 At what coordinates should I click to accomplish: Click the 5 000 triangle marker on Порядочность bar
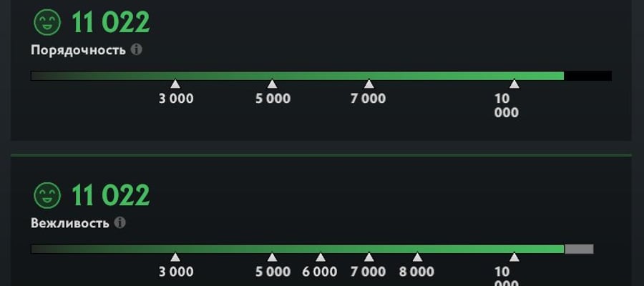[272, 84]
